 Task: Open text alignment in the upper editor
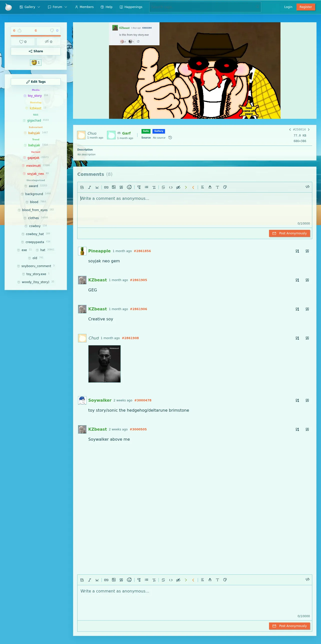click(202, 187)
